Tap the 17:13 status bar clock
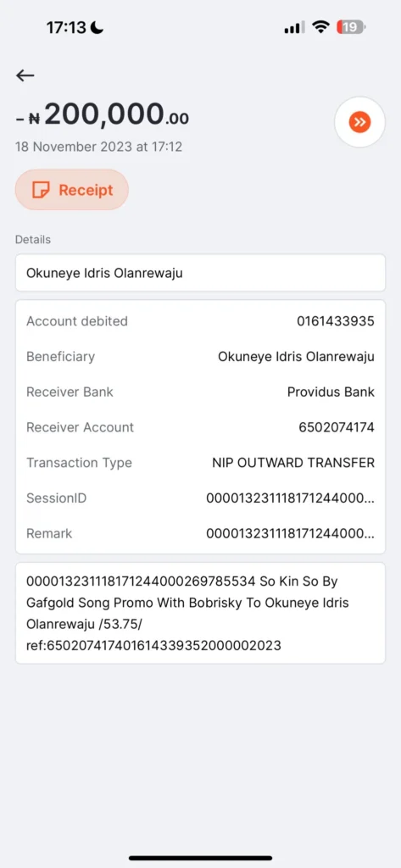This screenshot has height=868, width=401. pos(68,27)
